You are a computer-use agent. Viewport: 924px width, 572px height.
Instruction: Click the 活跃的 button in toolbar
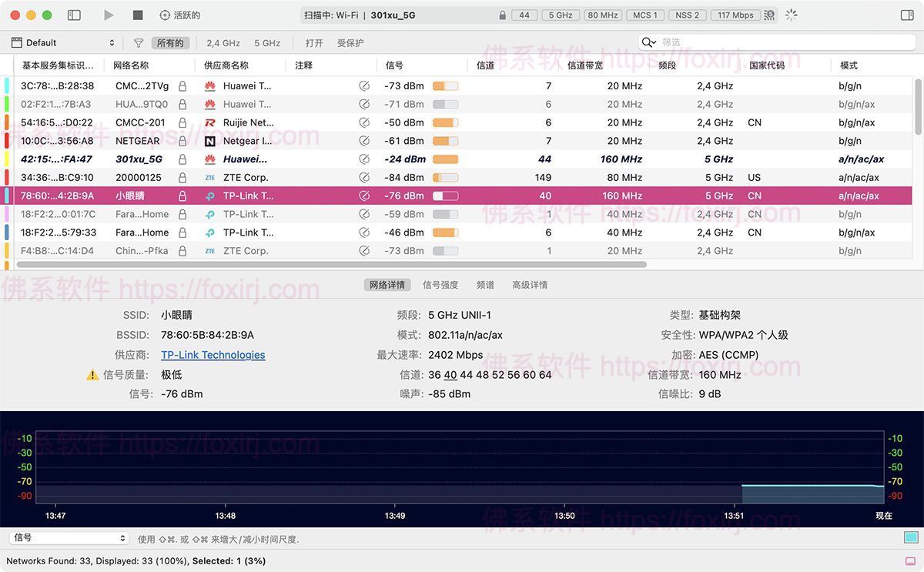coord(179,15)
